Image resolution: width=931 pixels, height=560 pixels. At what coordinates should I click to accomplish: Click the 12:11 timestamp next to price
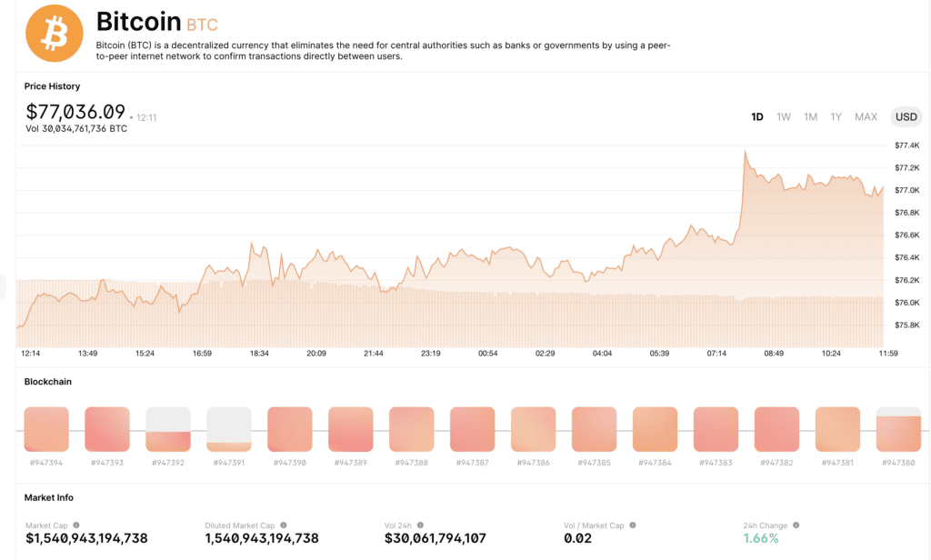click(146, 117)
